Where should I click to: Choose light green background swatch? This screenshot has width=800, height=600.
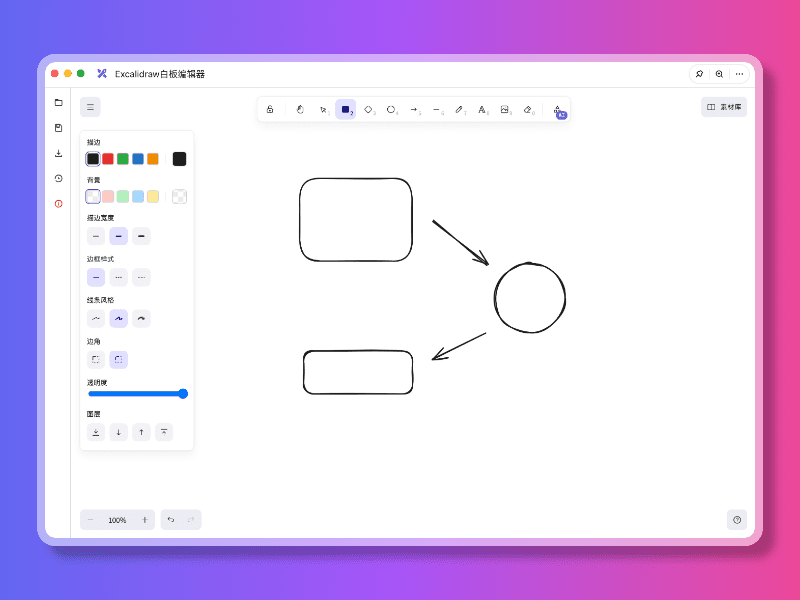coord(123,196)
